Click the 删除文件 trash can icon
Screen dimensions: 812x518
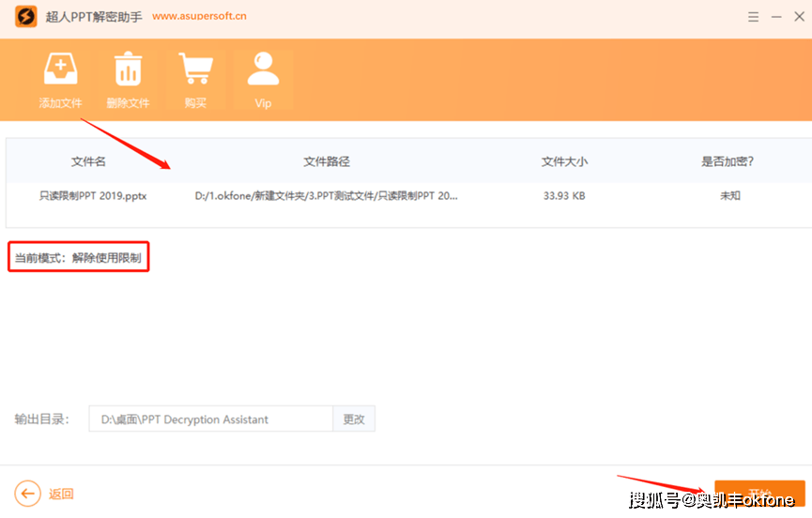[x=128, y=69]
